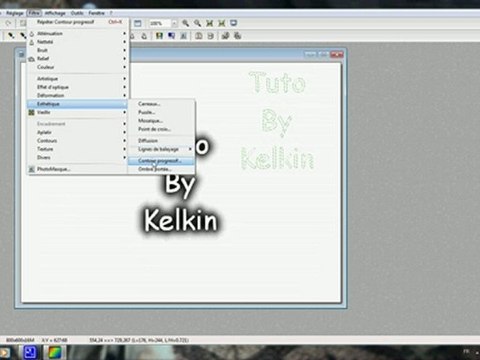Screen dimensions: 480x360
Task: Expand the Bruit submenu
Action: pyautogui.click(x=77, y=50)
